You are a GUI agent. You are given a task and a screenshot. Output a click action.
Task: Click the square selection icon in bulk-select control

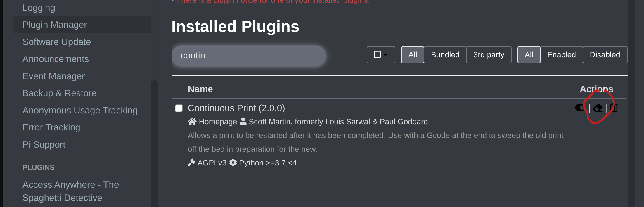tap(377, 54)
